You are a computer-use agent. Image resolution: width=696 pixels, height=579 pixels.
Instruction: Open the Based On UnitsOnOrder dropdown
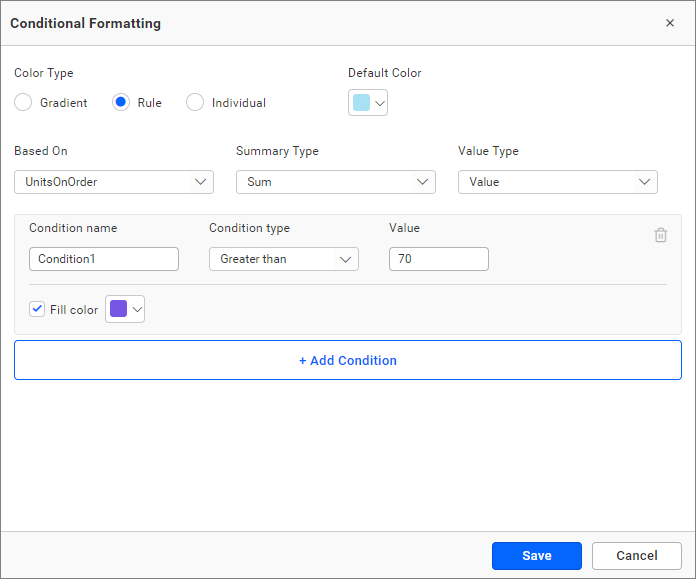[113, 182]
